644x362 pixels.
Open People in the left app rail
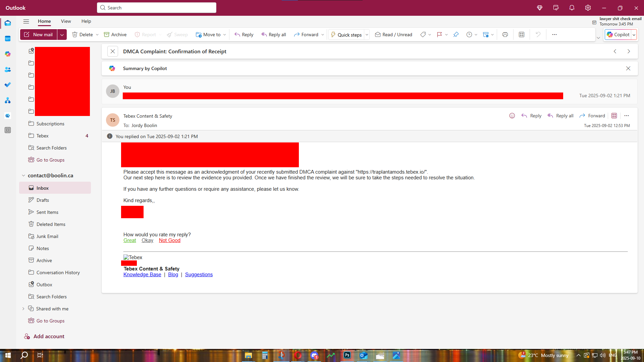click(8, 69)
